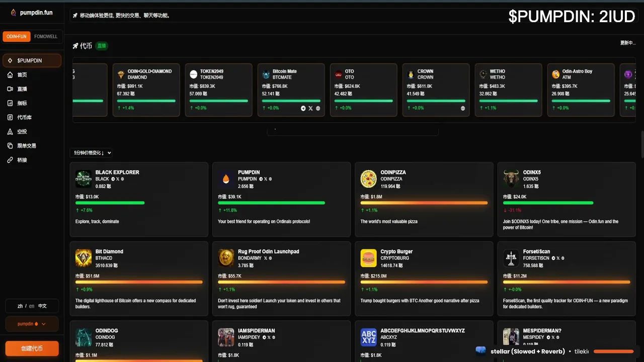Open the 指标 metrics chart icon
This screenshot has width=644, height=362.
pos(10,103)
